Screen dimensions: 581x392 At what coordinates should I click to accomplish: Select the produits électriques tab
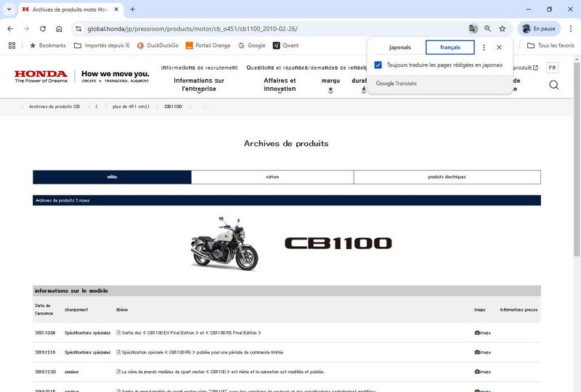[447, 177]
